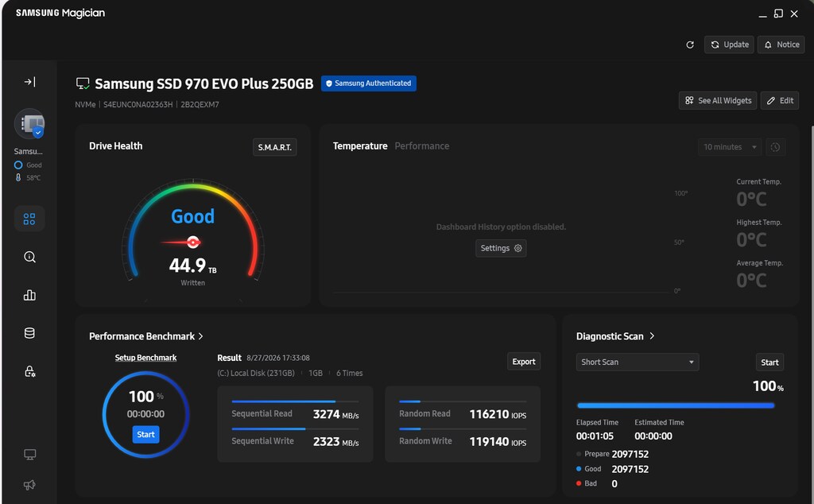Click Export benchmark result button

coord(524,362)
